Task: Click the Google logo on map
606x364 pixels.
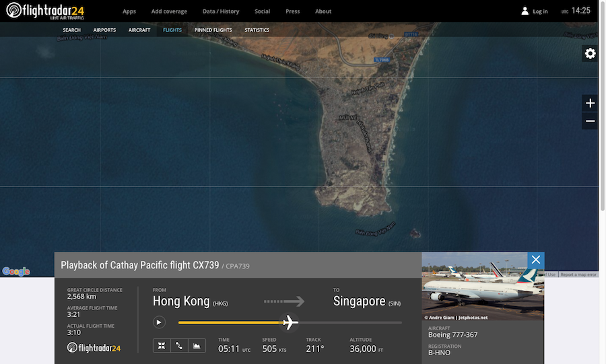Action: click(16, 271)
